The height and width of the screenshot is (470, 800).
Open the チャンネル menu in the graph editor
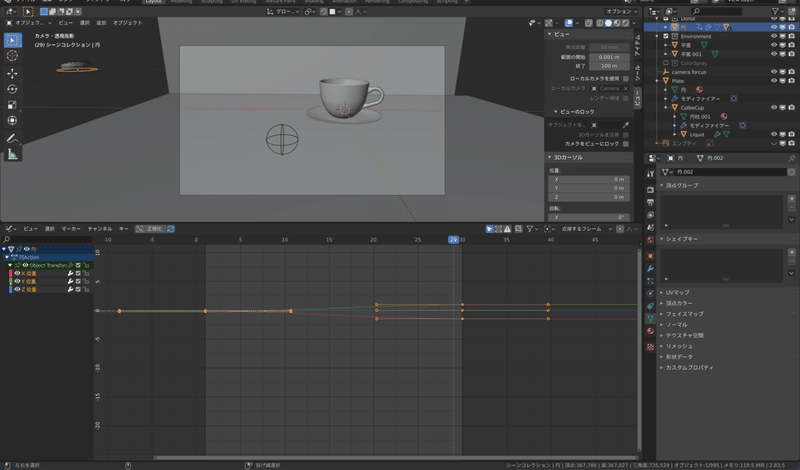point(99,229)
